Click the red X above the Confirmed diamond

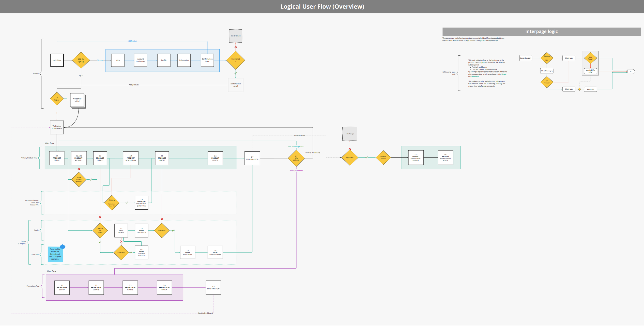point(235,47)
